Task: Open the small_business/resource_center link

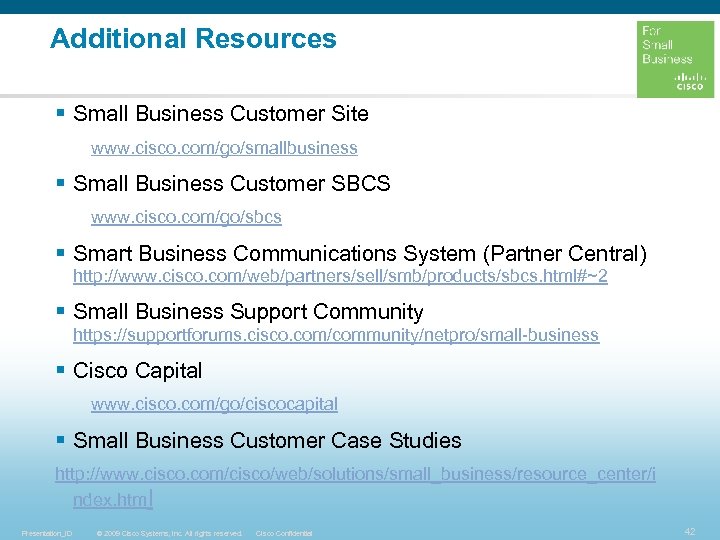Action: point(355,487)
